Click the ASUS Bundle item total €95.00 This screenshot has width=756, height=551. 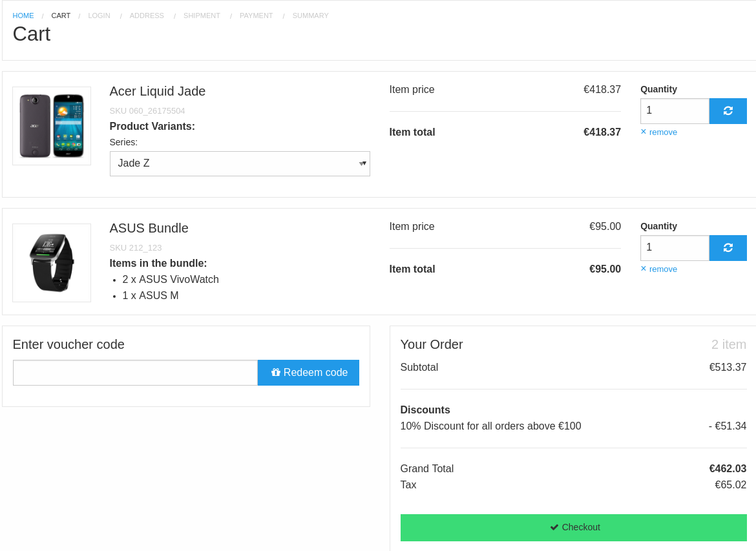click(x=605, y=269)
